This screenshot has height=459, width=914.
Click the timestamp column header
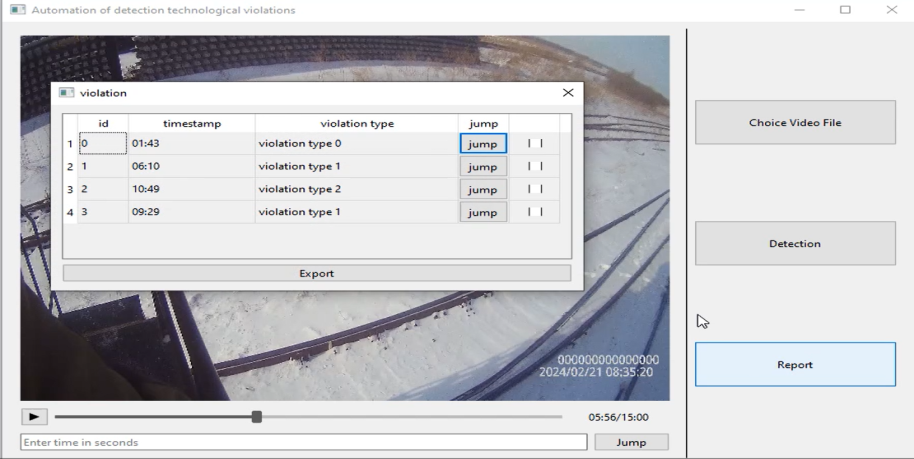pos(191,123)
